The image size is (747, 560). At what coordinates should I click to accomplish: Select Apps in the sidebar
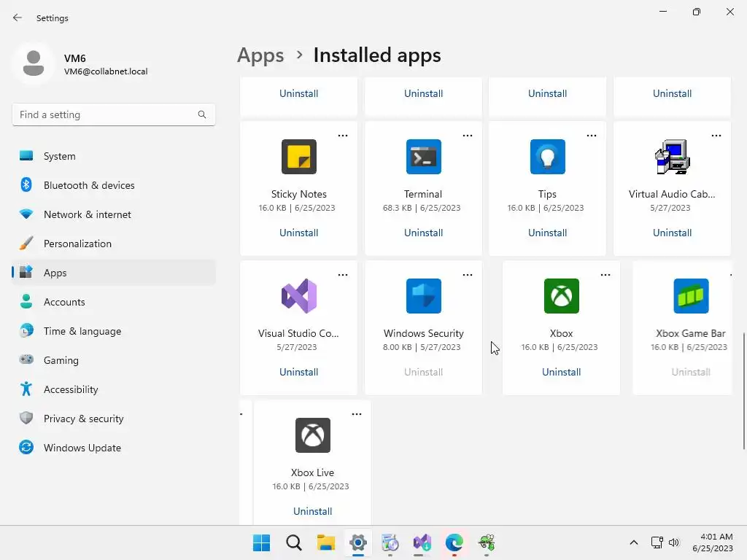[x=113, y=273]
